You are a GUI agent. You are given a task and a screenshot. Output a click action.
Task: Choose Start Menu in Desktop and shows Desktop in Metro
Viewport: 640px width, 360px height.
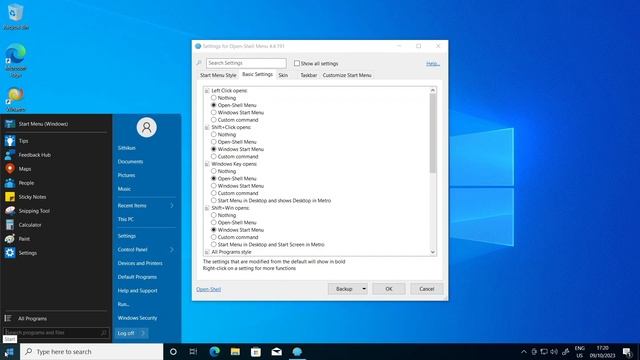coord(213,200)
